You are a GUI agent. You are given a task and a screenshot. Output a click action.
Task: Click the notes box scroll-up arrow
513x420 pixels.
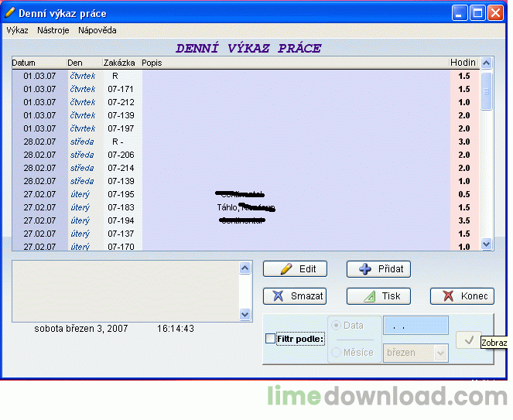(245, 268)
